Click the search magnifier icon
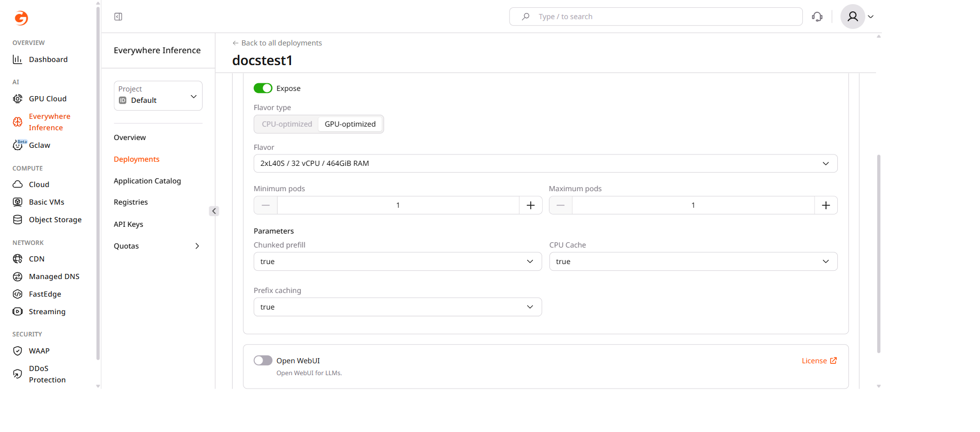Screen dimensions: 980x432 click(x=526, y=17)
